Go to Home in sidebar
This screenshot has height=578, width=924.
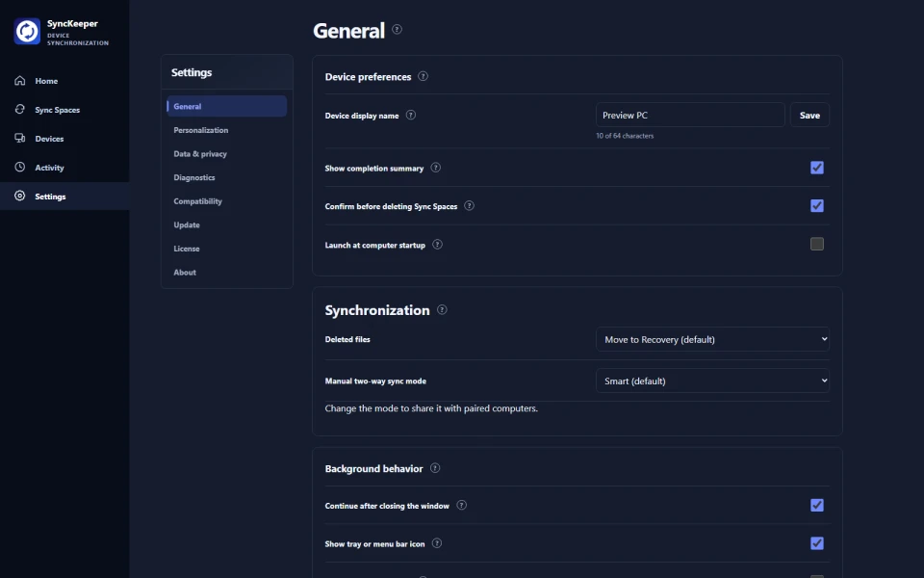pos(64,81)
